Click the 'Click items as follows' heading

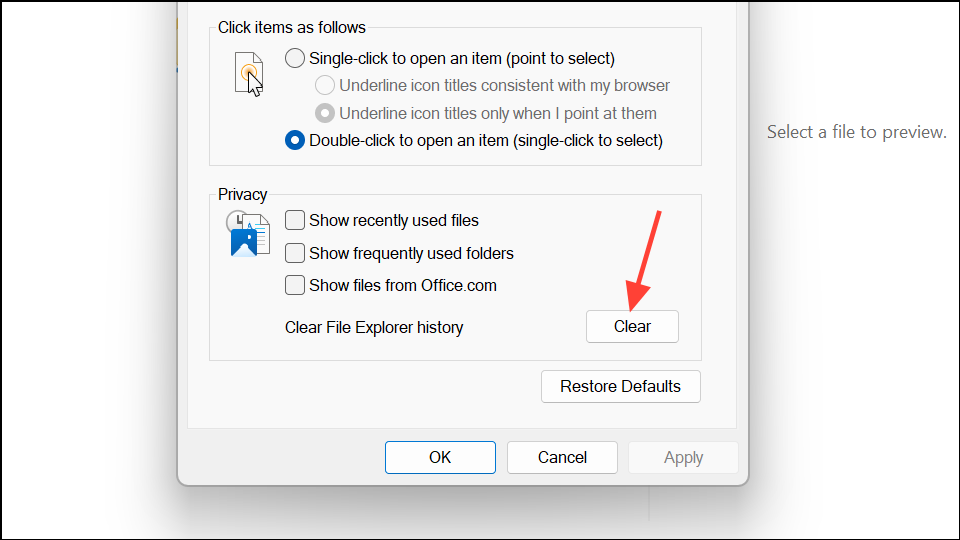(x=291, y=28)
